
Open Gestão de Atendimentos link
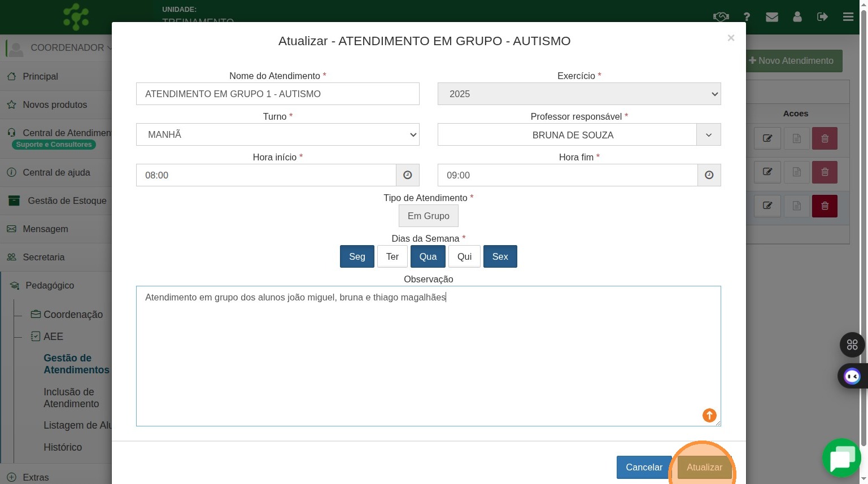coord(77,364)
